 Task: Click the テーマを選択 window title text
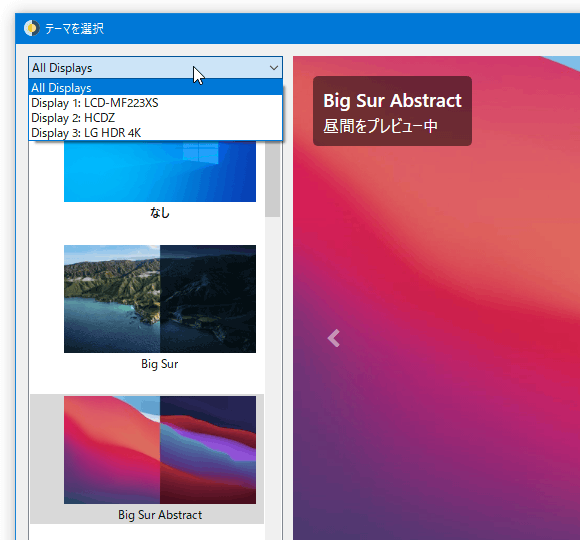74,28
